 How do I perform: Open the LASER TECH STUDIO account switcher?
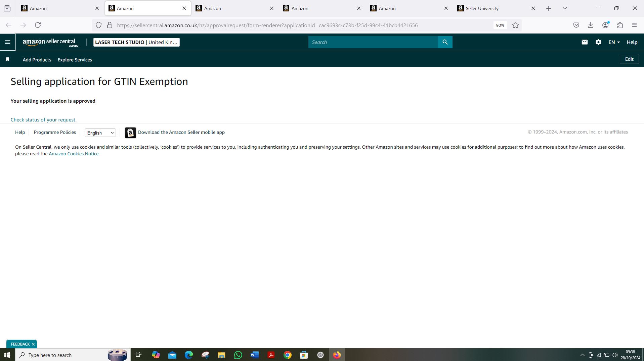[x=136, y=42]
